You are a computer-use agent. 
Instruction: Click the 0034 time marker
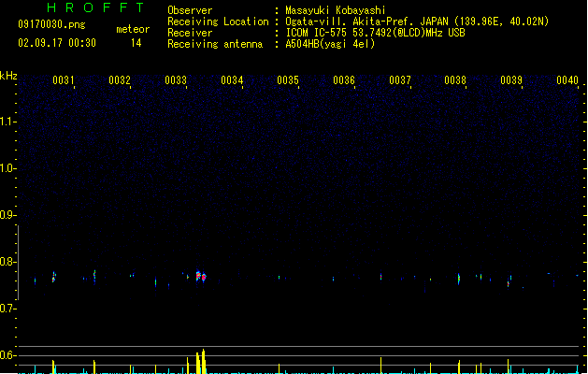232,80
